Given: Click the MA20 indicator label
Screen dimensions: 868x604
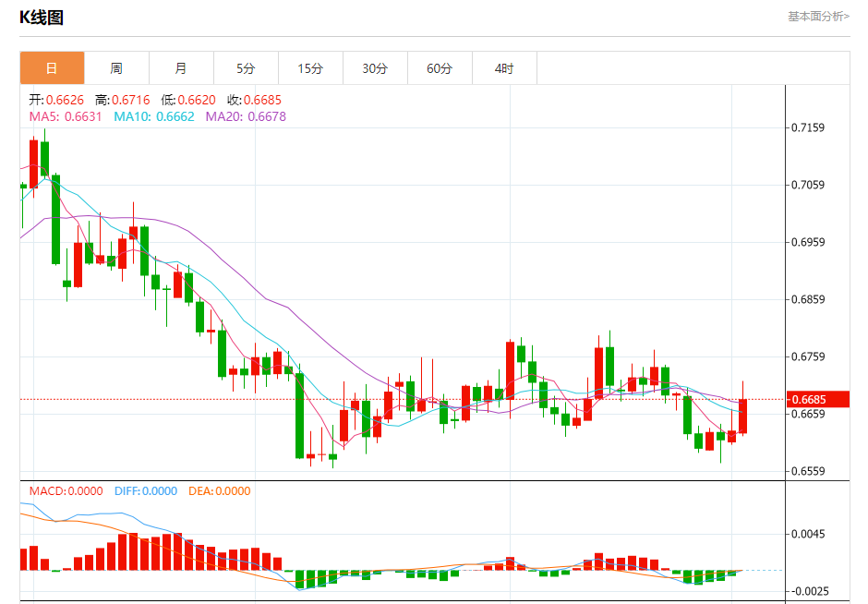Looking at the screenshot, I should (x=245, y=116).
